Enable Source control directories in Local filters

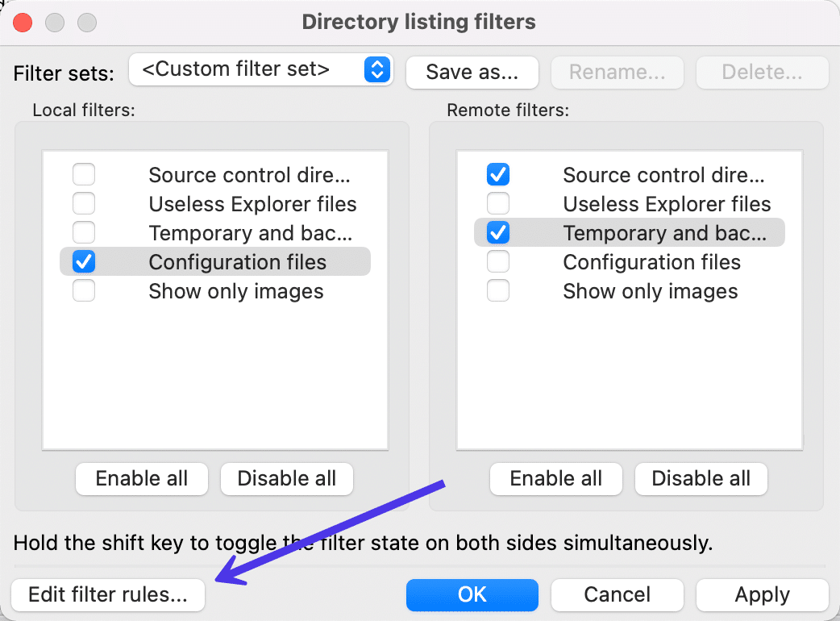point(84,174)
